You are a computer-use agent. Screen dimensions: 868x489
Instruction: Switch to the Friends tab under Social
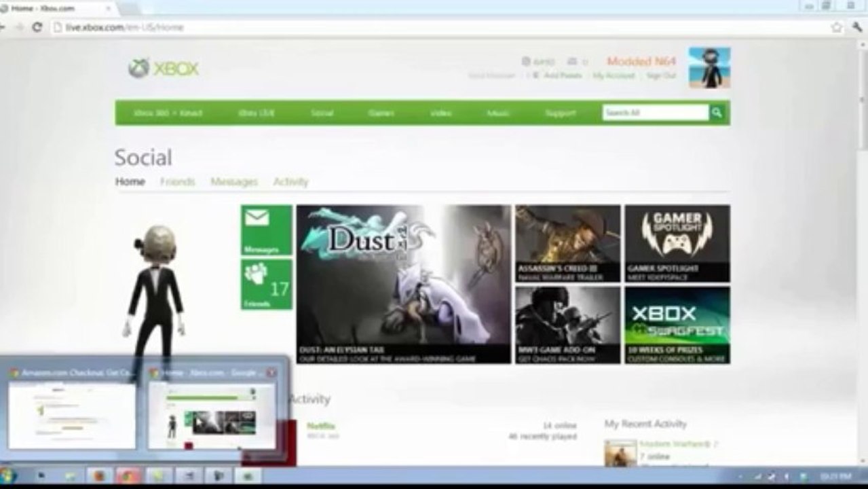pos(177,182)
